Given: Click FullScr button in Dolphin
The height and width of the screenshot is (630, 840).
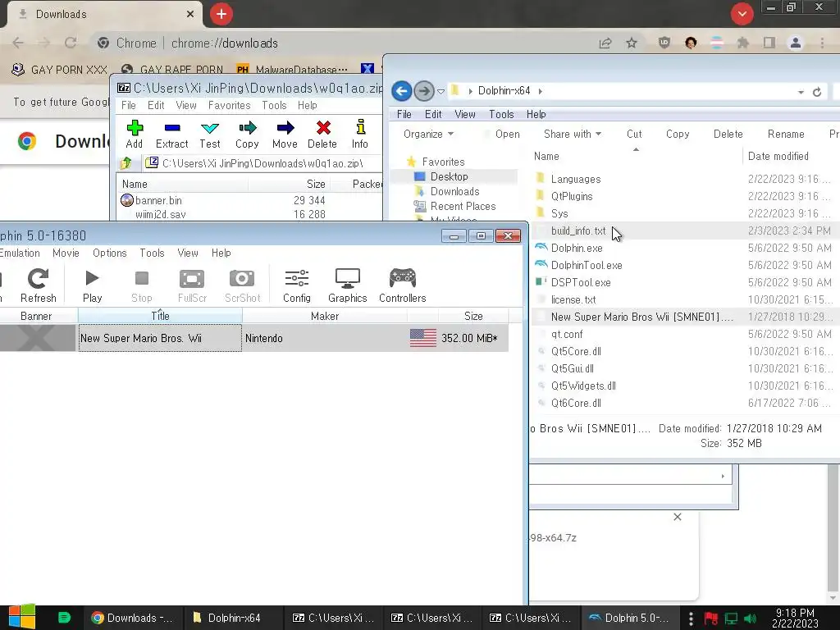Looking at the screenshot, I should point(192,285).
